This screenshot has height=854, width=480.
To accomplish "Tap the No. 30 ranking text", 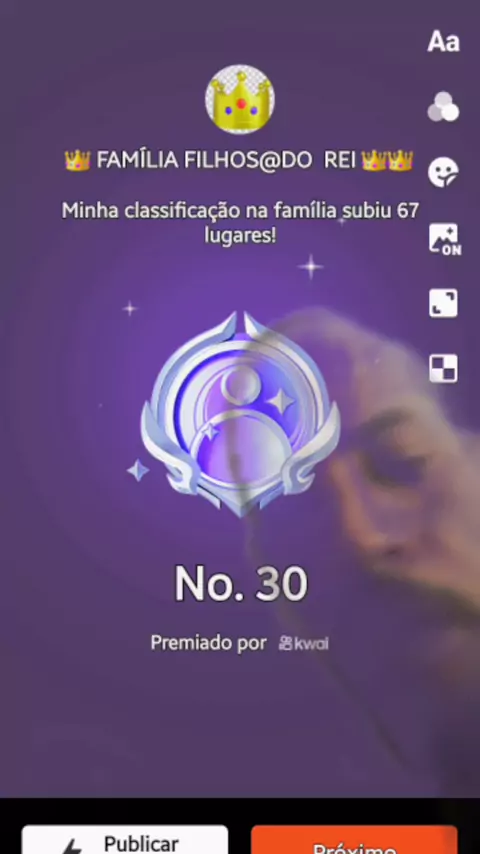I will (241, 584).
